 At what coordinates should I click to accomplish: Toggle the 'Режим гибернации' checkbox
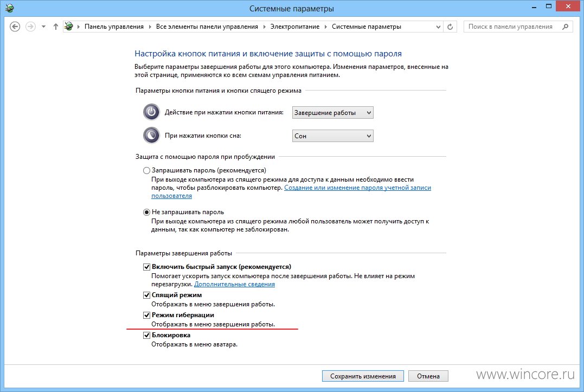click(x=147, y=316)
